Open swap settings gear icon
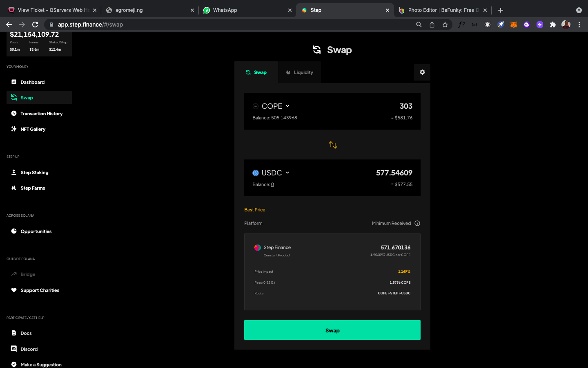 click(422, 72)
